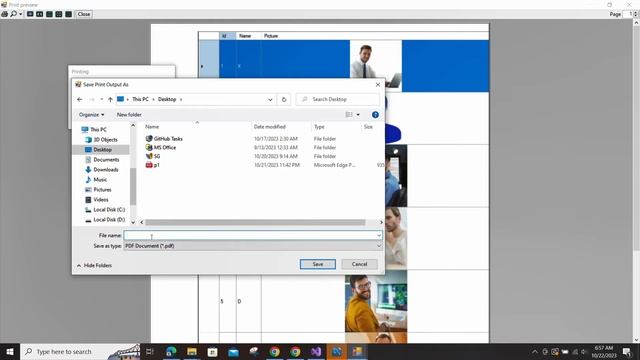The width and height of the screenshot is (640, 360).
Task: Select Documents in the navigation tree
Action: (106, 160)
